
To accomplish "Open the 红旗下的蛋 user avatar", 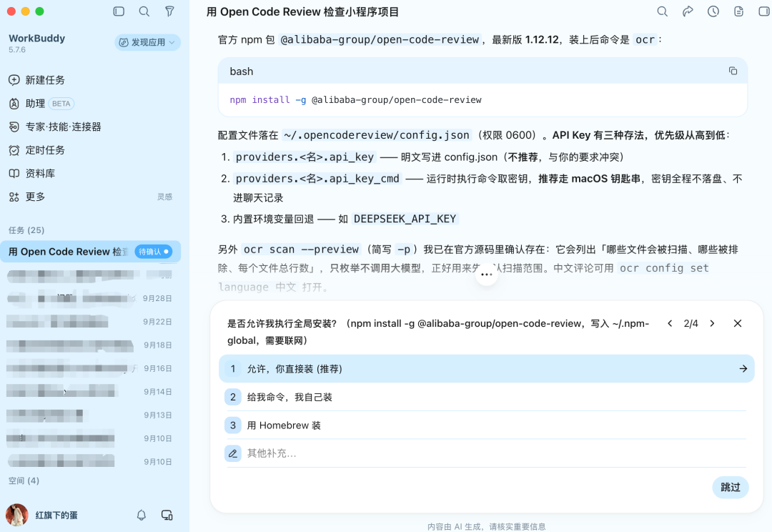I will pos(16,515).
